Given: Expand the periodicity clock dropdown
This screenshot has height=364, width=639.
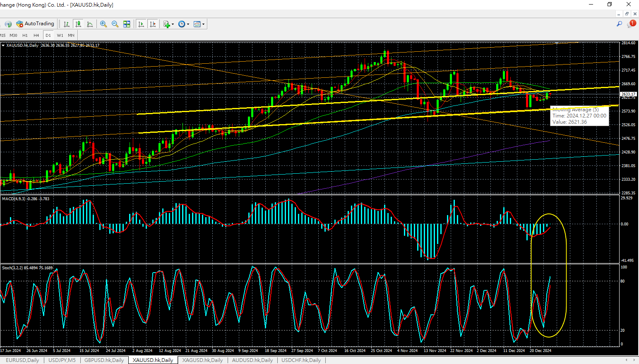Looking at the screenshot, I should pos(188,24).
